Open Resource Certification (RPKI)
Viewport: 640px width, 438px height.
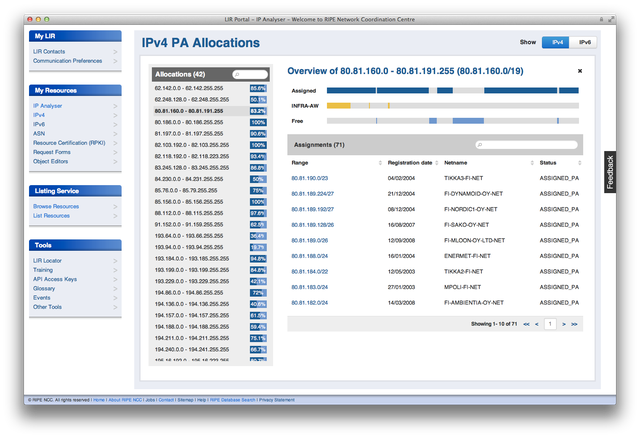[x=69, y=143]
